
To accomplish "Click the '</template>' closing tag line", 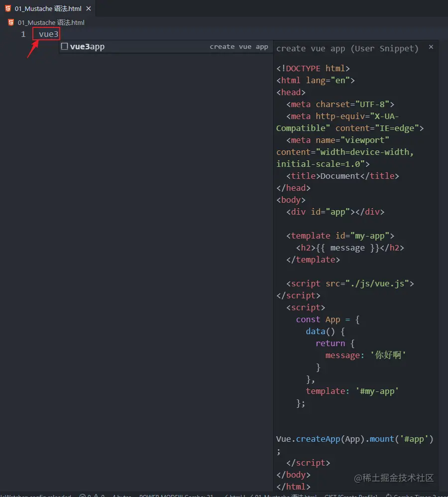I will [x=313, y=259].
